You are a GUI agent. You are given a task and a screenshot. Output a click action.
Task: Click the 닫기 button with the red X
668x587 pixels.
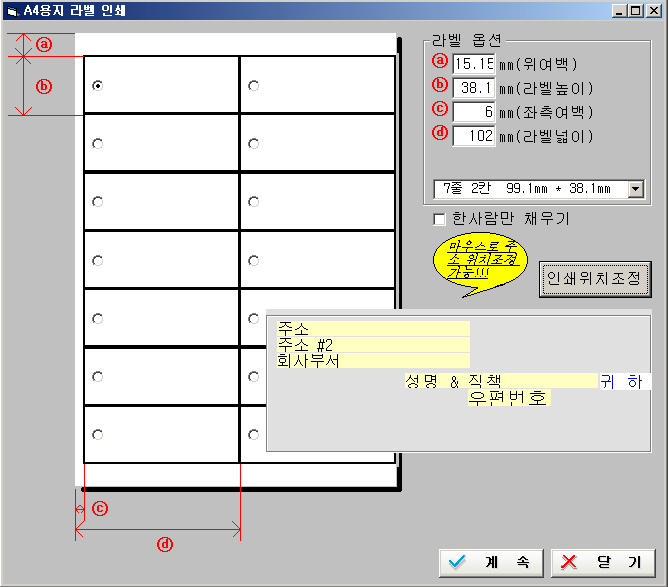(603, 562)
